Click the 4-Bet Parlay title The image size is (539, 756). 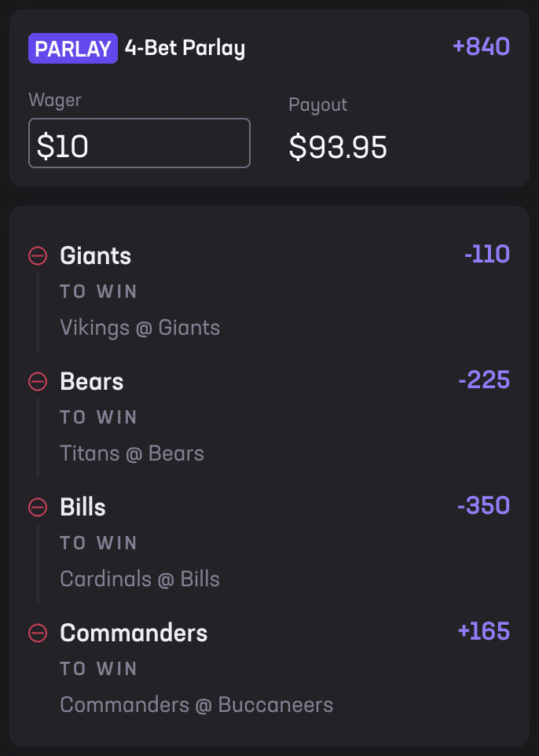pos(185,47)
